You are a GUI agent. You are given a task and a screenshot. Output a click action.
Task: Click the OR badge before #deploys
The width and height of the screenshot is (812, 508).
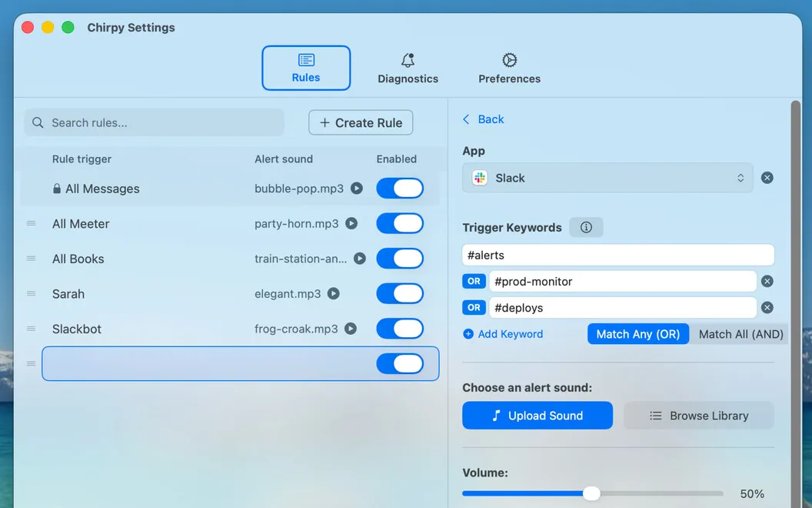474,307
